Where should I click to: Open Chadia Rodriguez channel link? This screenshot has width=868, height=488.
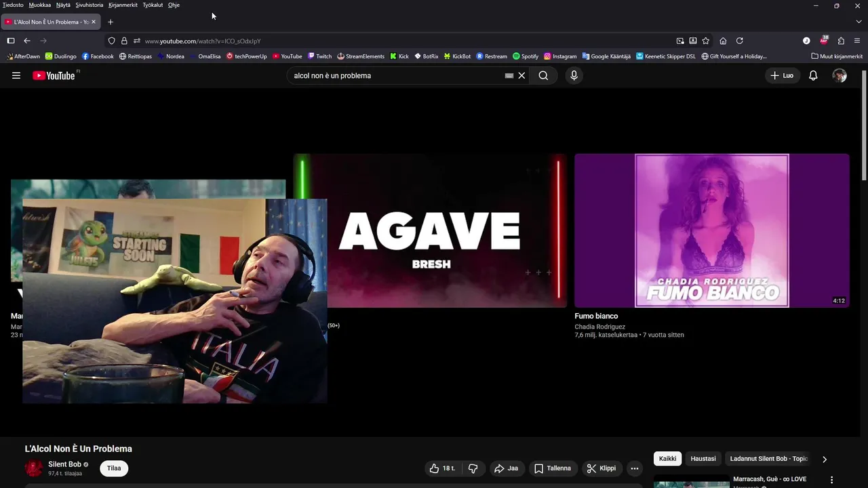[x=600, y=327]
